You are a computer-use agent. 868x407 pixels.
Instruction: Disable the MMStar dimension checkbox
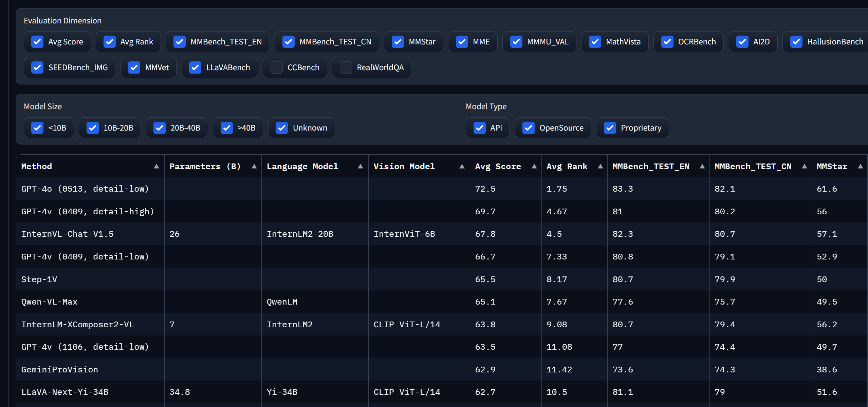(398, 42)
